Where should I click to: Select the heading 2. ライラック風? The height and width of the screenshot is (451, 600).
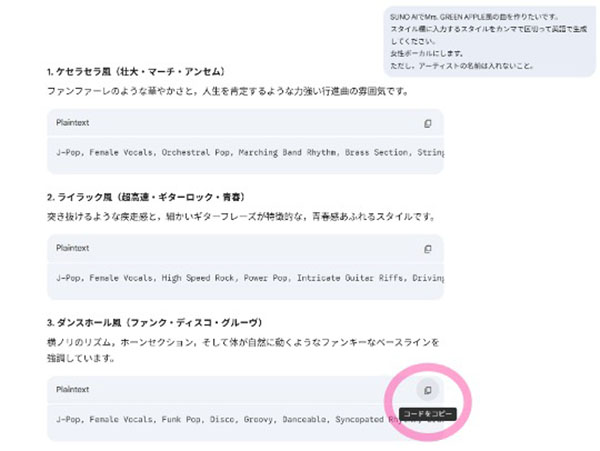pos(138,197)
